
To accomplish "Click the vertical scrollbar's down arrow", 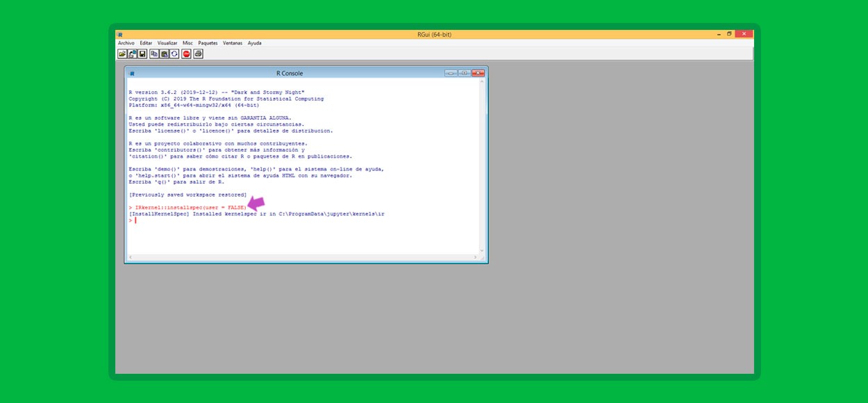I will [483, 250].
